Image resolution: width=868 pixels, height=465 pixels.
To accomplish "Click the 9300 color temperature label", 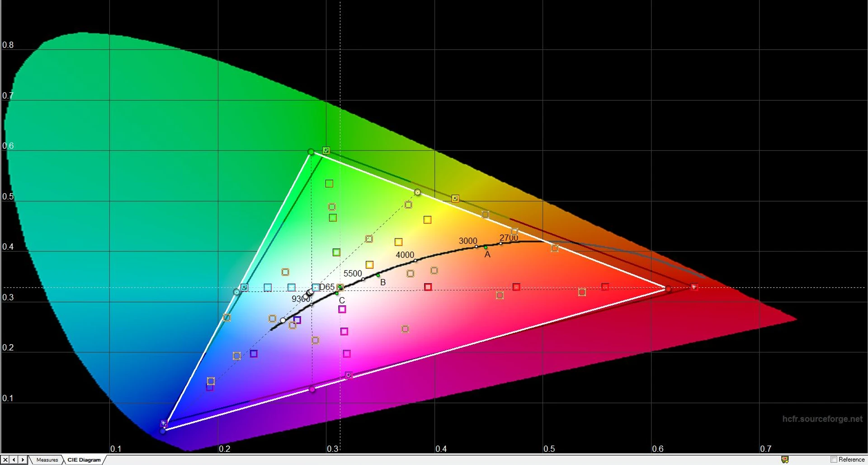I will point(301,299).
